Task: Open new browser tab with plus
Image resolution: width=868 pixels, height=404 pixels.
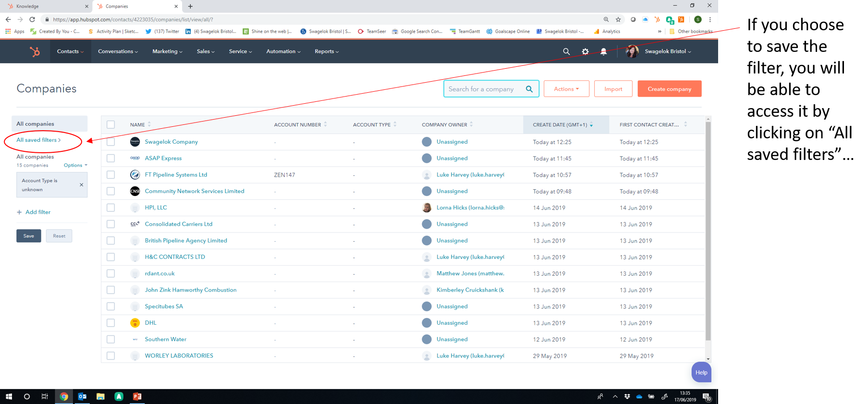Action: 190,6
